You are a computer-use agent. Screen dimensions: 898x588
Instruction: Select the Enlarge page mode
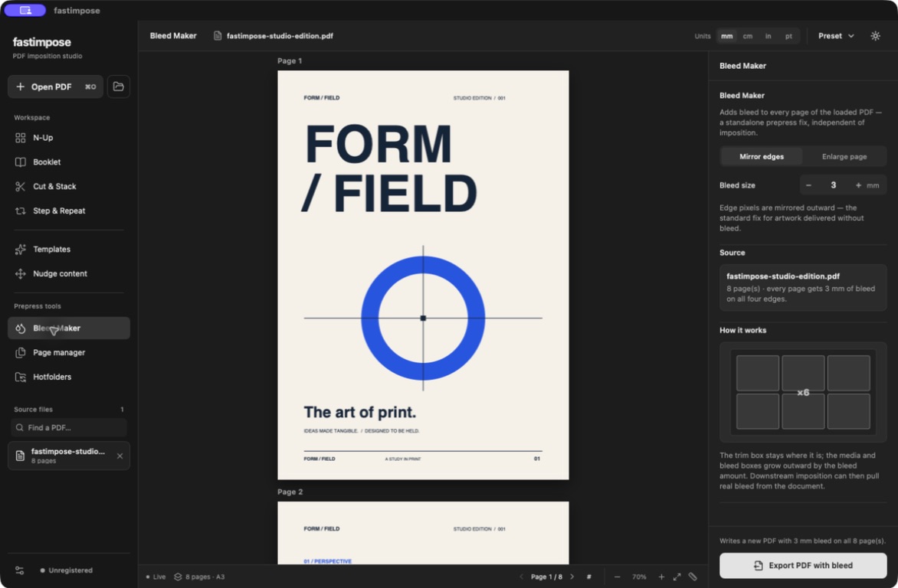[844, 156]
